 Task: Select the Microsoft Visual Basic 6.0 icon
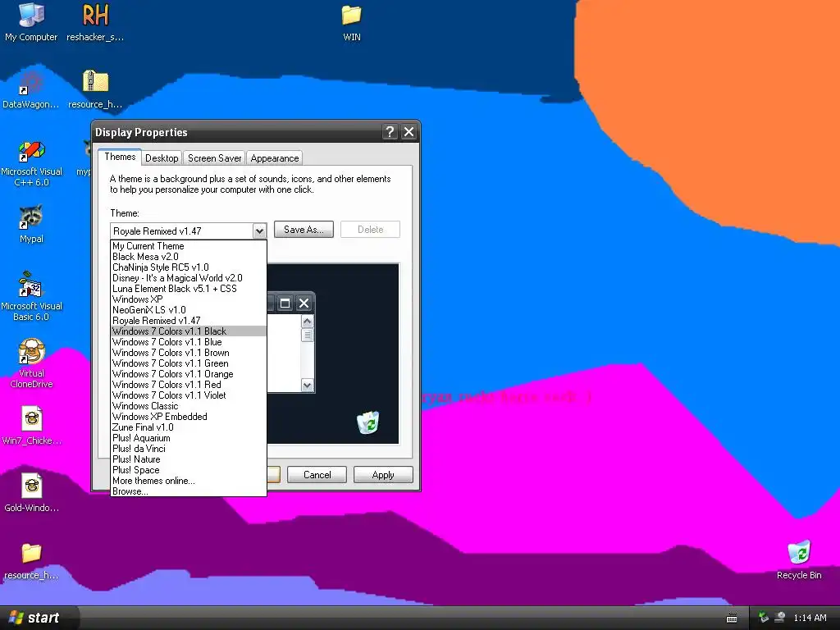tap(31, 296)
